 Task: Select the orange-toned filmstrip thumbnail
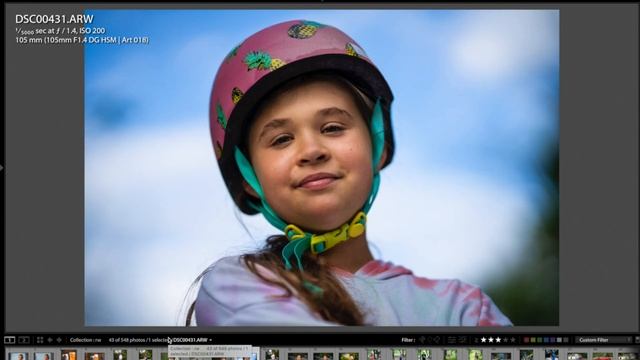[69, 355]
